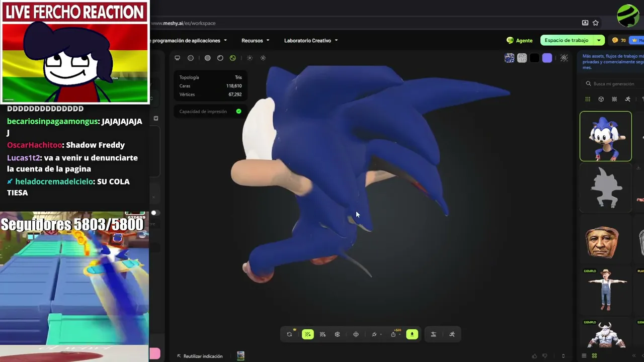Click the magnifier inspect icon beside the swatches
The height and width of the screenshot is (362, 644).
[x=564, y=58]
